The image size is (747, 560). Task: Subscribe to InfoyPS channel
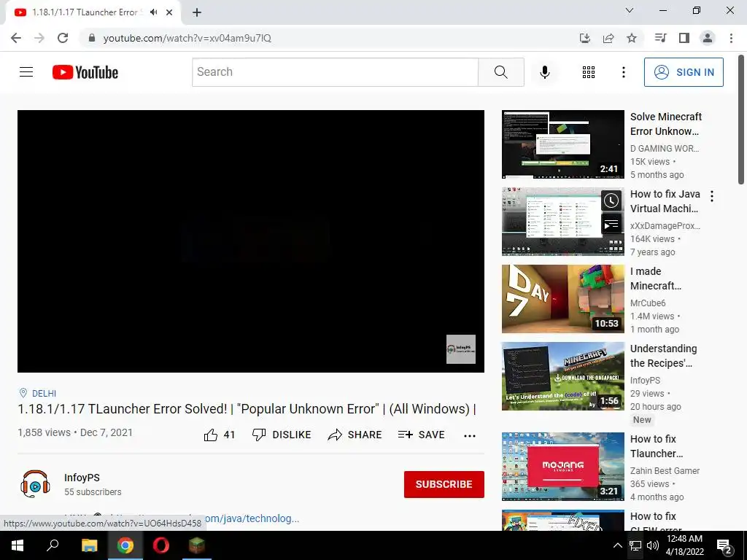pos(444,484)
